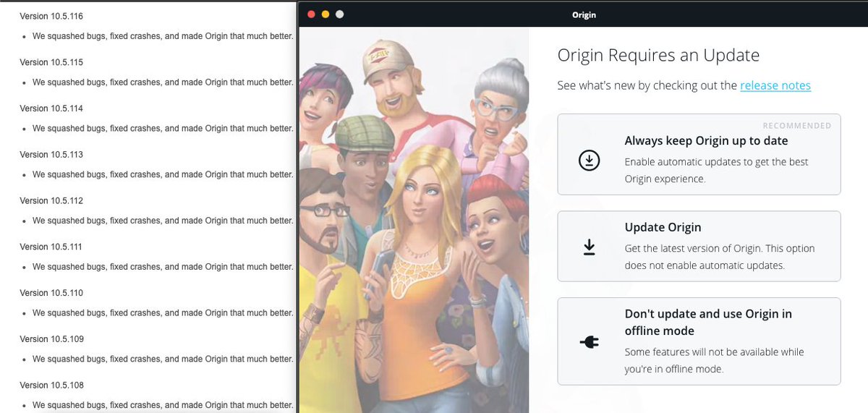The width and height of the screenshot is (868, 413).
Task: Click 'Some features will not be available' text
Action: click(714, 360)
